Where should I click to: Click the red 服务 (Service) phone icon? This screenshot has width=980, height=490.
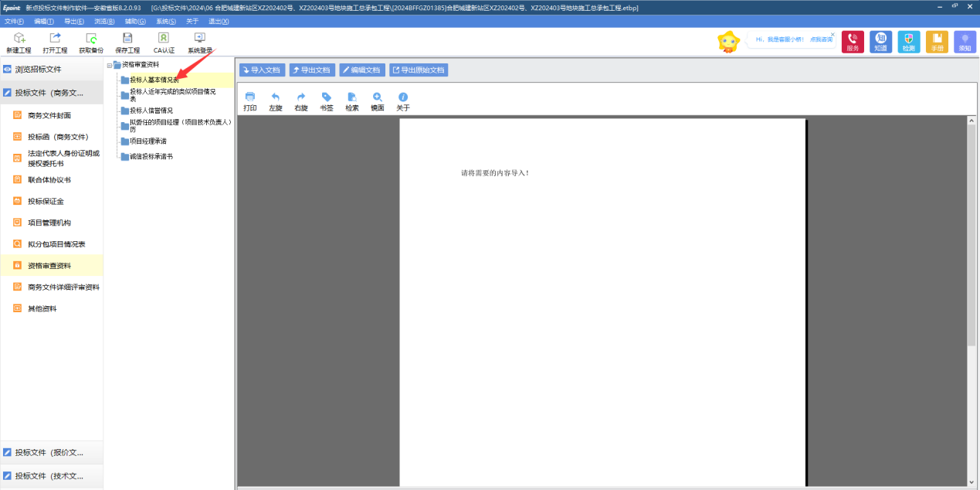[853, 42]
